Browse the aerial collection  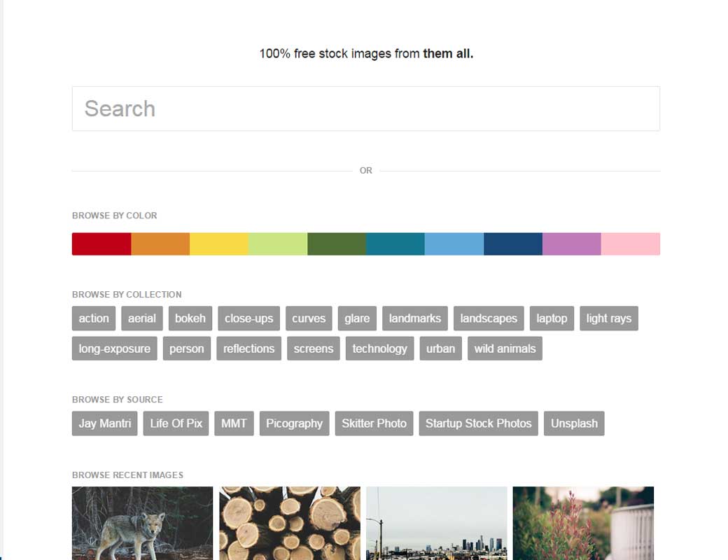click(x=142, y=318)
